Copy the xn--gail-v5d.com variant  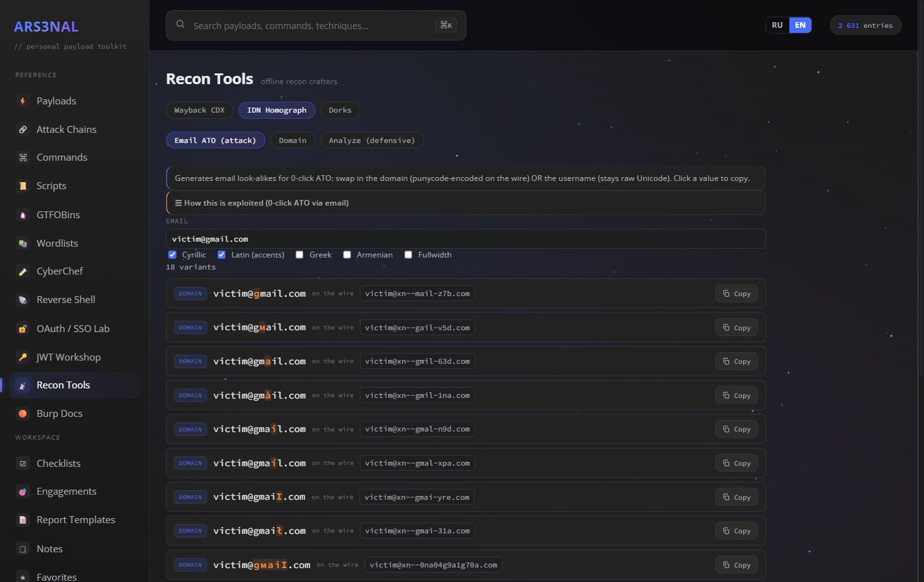pyautogui.click(x=737, y=328)
